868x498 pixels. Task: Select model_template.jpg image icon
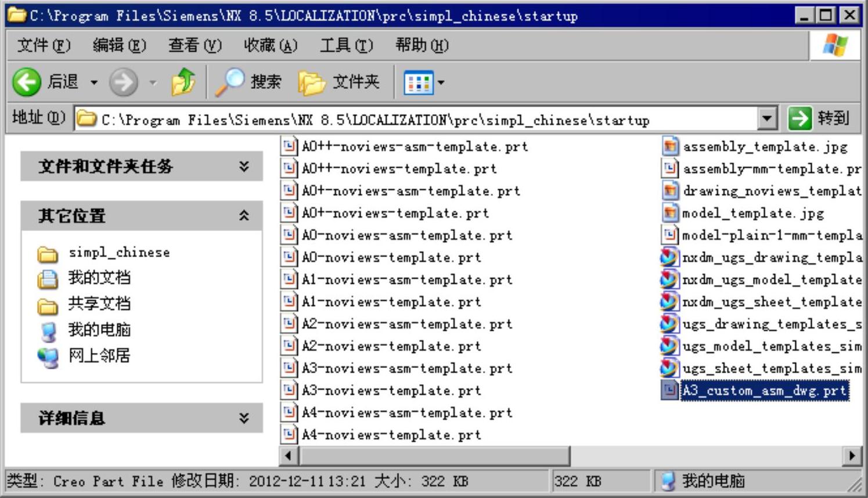[x=670, y=212]
